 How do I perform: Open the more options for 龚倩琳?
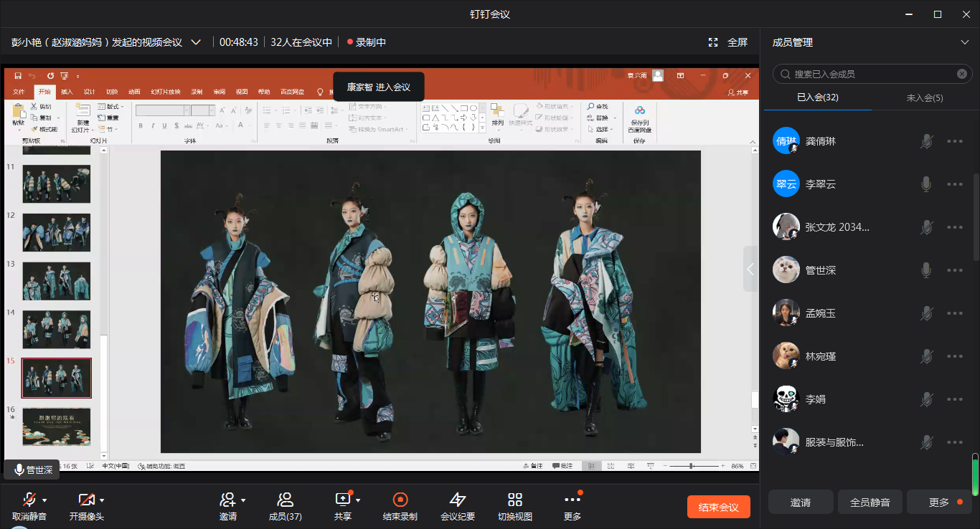tap(954, 141)
